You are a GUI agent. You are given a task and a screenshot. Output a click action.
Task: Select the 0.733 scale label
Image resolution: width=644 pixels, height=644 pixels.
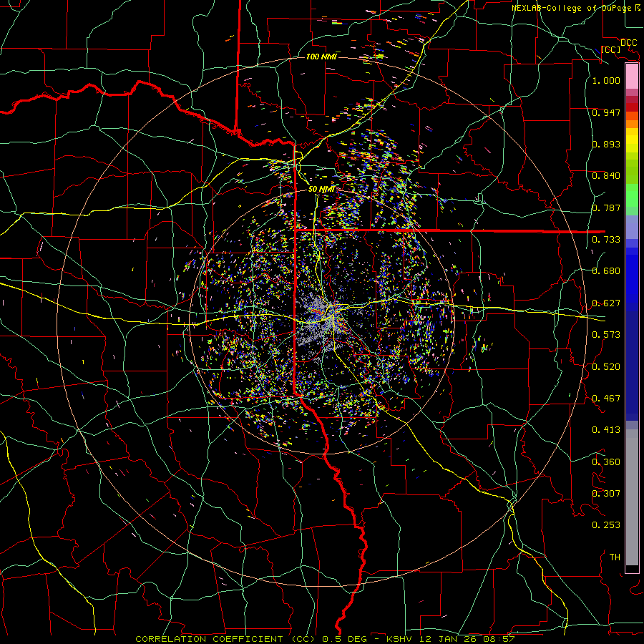606,240
